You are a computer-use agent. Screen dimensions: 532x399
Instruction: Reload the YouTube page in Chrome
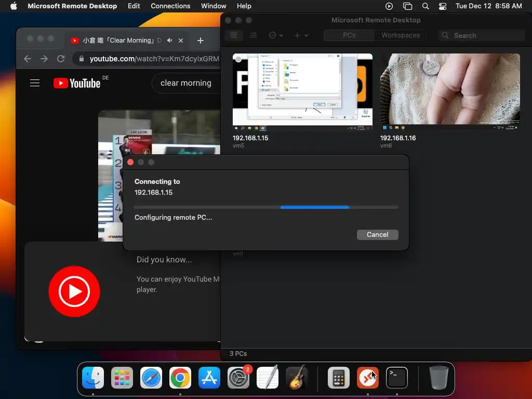coord(61,59)
